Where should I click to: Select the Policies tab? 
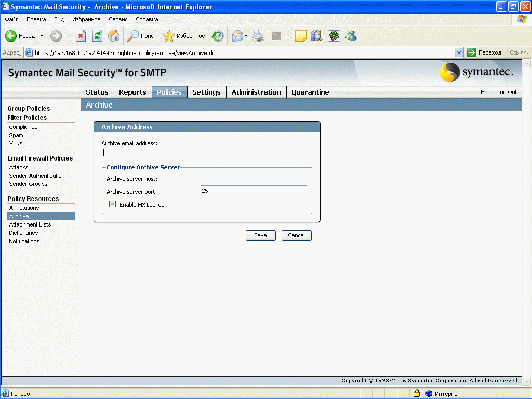tap(169, 92)
